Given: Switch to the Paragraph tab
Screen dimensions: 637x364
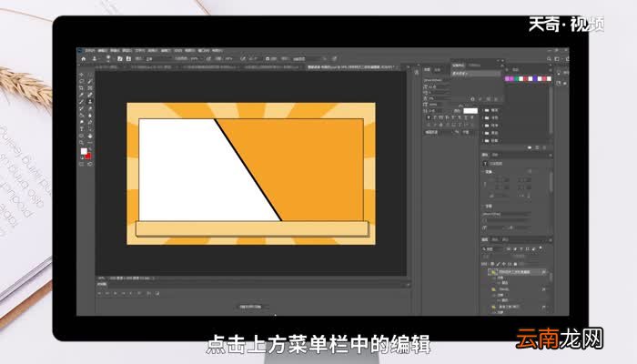Looking at the screenshot, I should click(437, 70).
